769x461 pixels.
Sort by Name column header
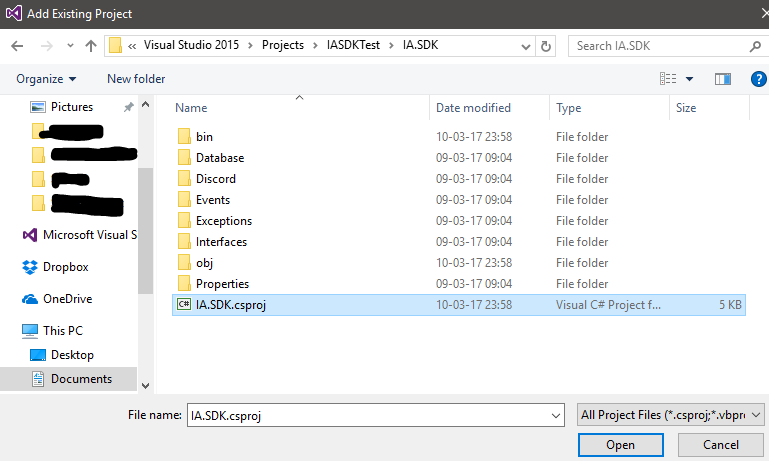click(191, 108)
